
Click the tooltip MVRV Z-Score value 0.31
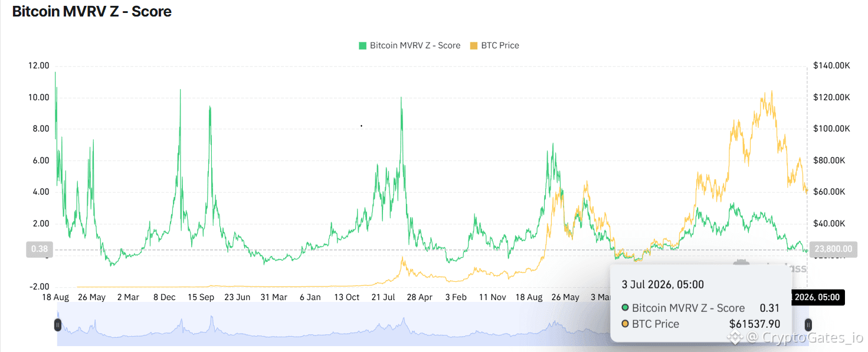pos(769,308)
